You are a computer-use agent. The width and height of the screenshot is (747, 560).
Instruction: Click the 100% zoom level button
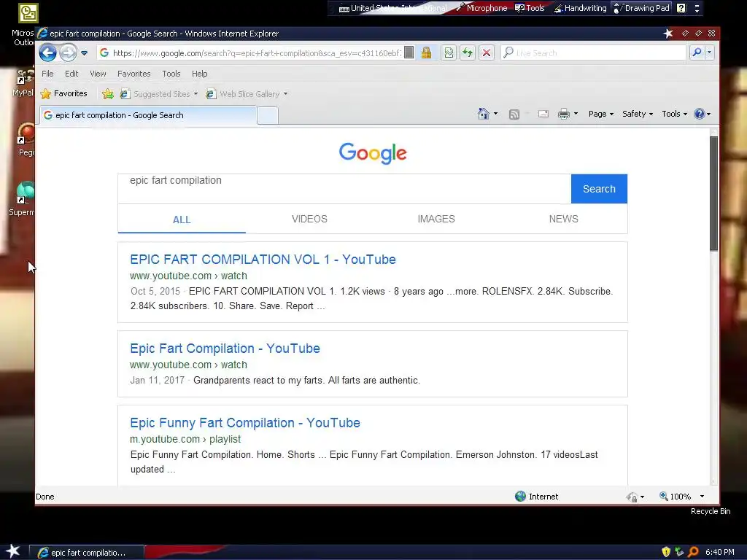point(675,497)
